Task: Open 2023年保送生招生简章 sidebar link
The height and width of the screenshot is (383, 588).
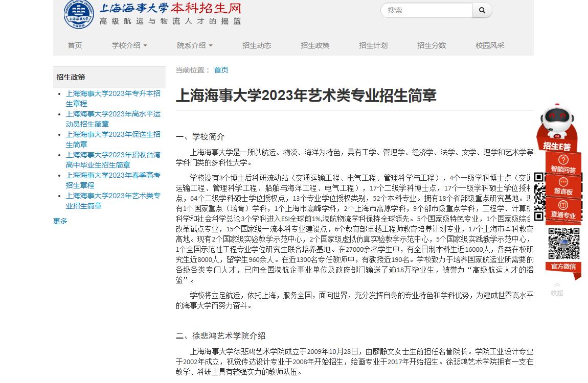Action: pyautogui.click(x=113, y=139)
